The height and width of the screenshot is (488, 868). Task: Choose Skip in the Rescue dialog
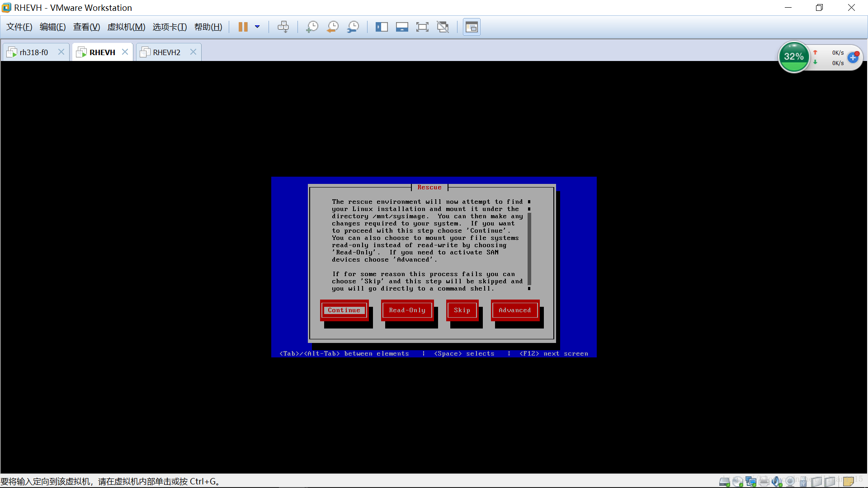[462, 310]
